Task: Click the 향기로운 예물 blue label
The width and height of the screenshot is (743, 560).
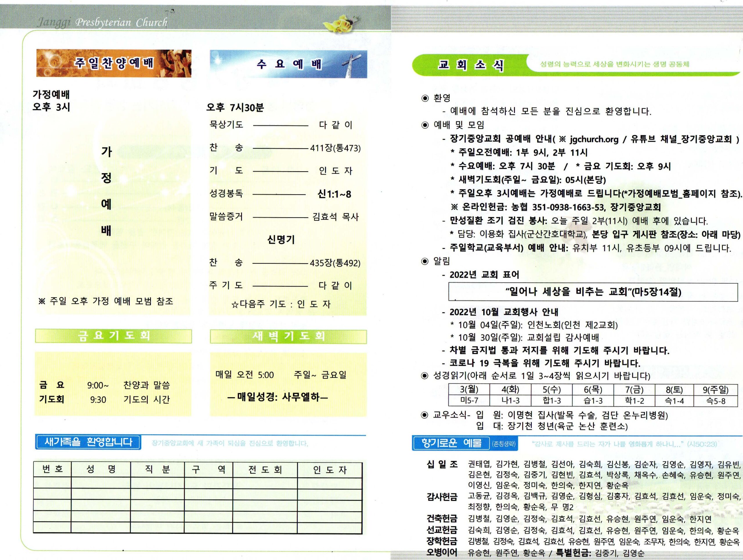Action: click(451, 443)
